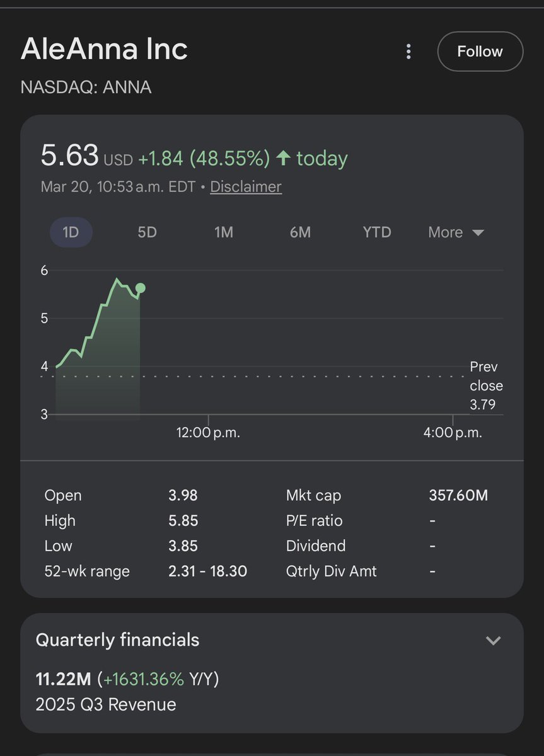The image size is (544, 756).
Task: Click the 2025 Q3 Revenue figure
Action: (x=128, y=679)
